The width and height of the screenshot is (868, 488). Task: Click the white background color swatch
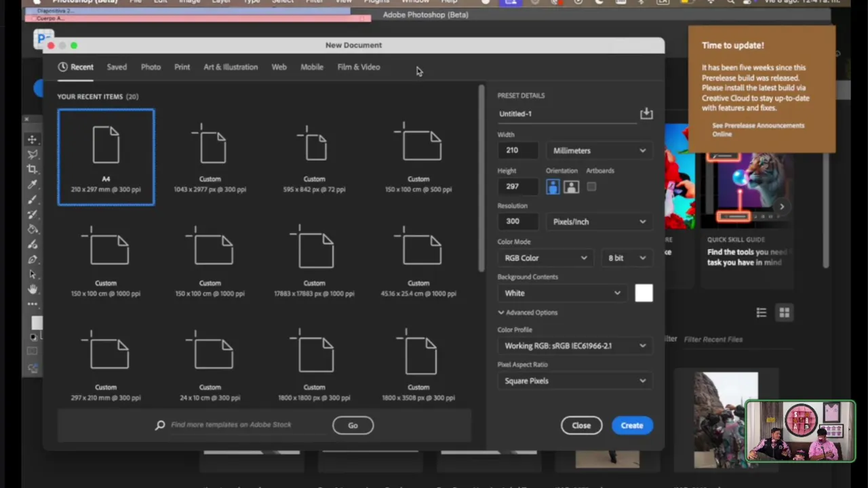pos(644,293)
